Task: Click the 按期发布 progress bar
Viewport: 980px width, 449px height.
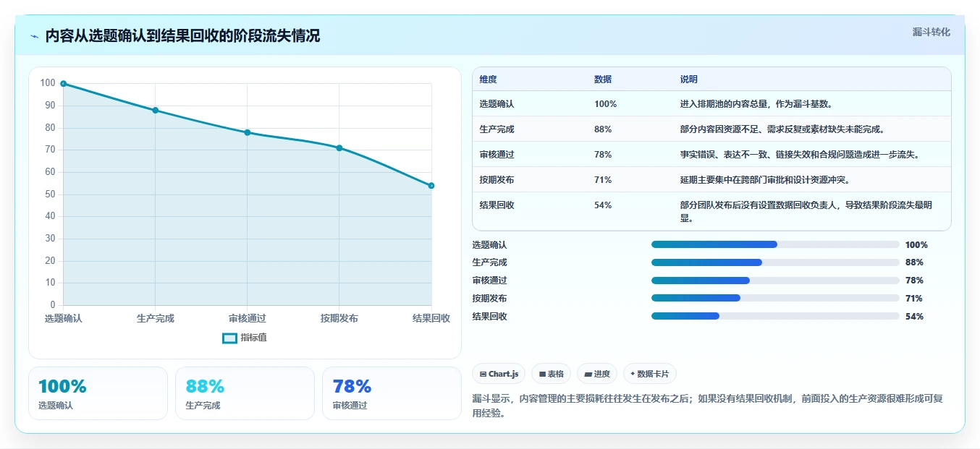Action: [775, 298]
